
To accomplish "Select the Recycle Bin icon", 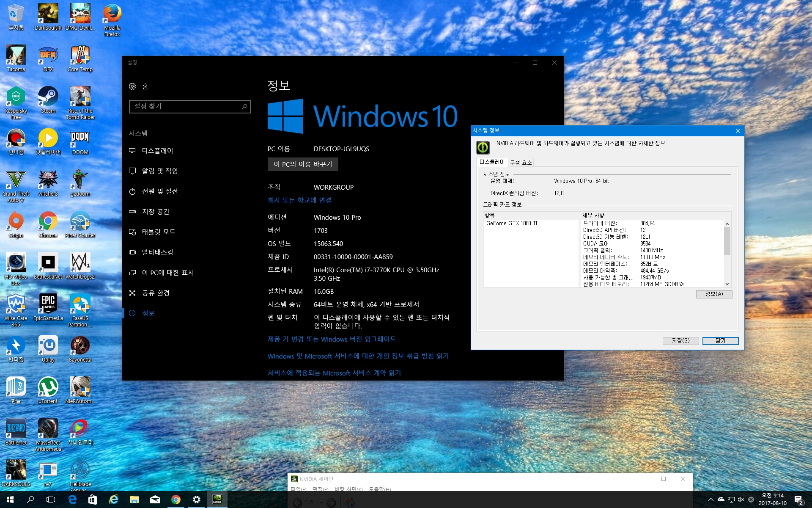I will [x=16, y=17].
